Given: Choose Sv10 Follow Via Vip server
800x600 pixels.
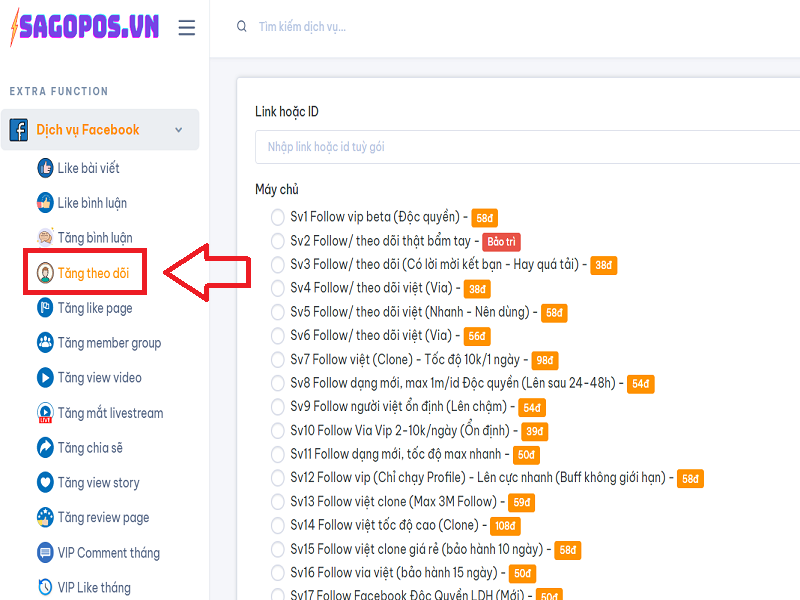Looking at the screenshot, I should click(278, 431).
